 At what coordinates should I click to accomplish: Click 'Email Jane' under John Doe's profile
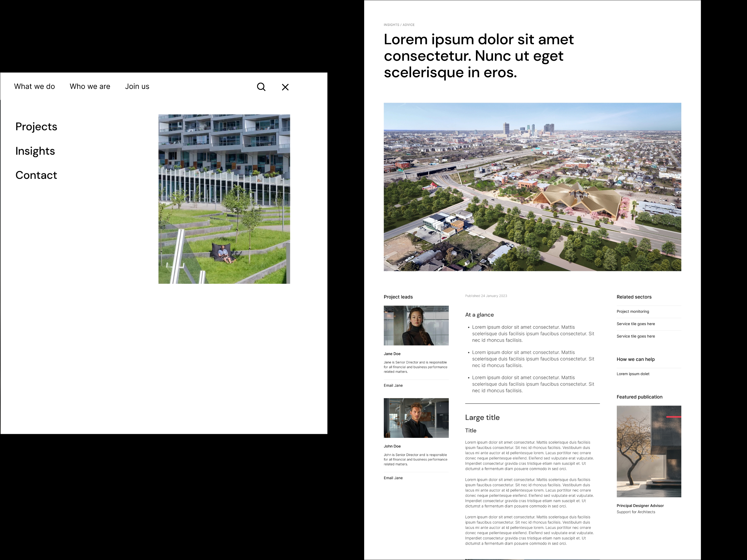click(x=393, y=478)
